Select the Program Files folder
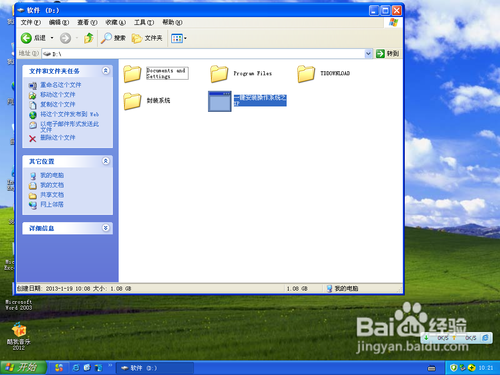Viewport: 500px width, 375px height. [241, 73]
